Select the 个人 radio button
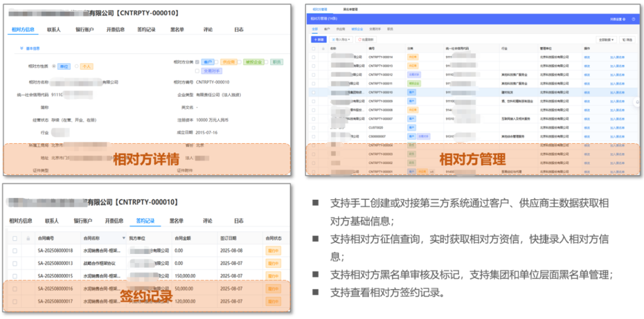This screenshot has width=644, height=319. click(x=76, y=66)
